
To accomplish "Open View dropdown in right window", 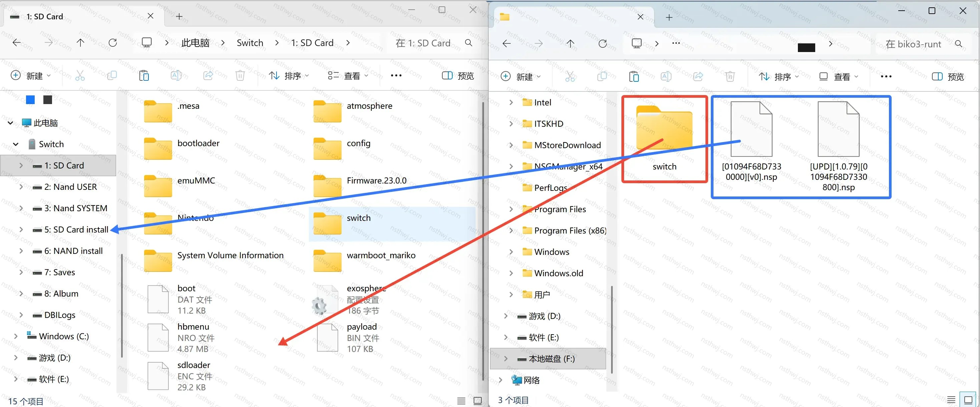I will pos(839,77).
